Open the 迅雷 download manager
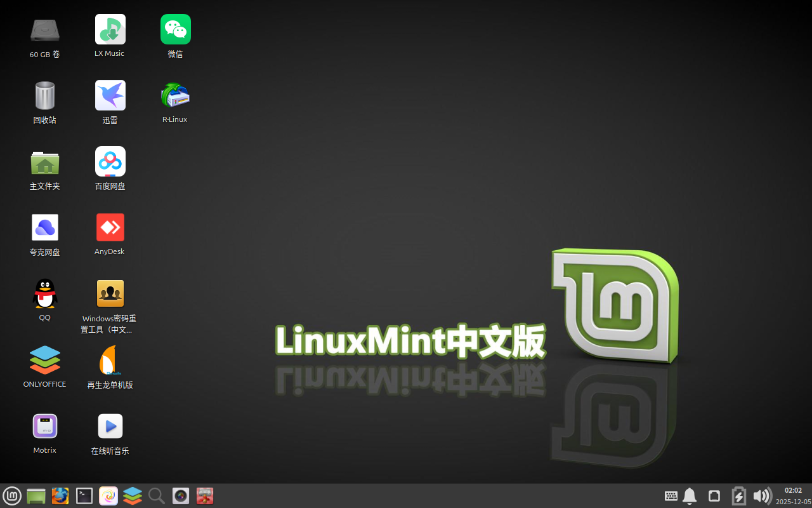 pos(110,95)
